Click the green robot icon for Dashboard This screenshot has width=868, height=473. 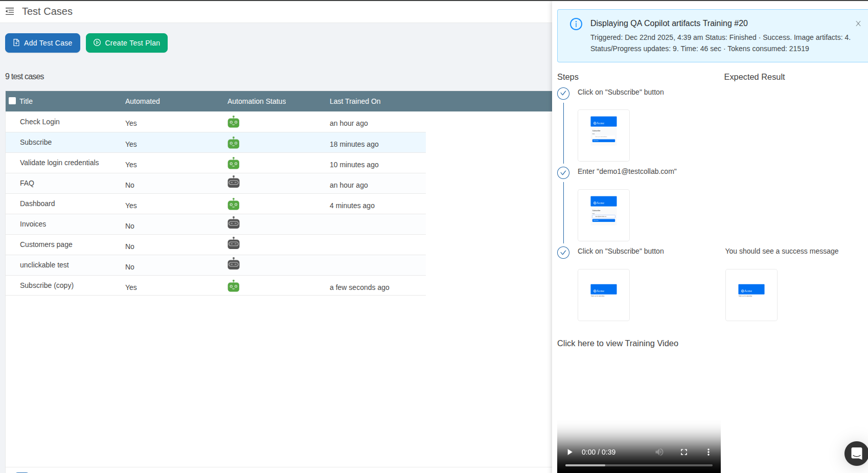(234, 205)
